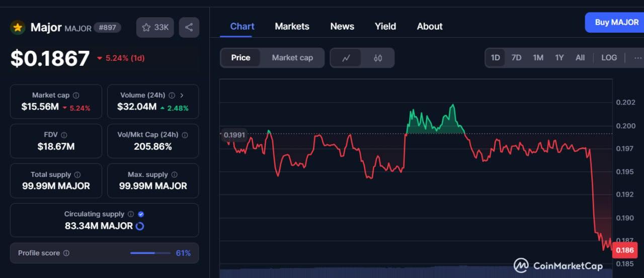644x278 pixels.
Task: Click the red 0.186 current price tag
Action: (x=625, y=250)
